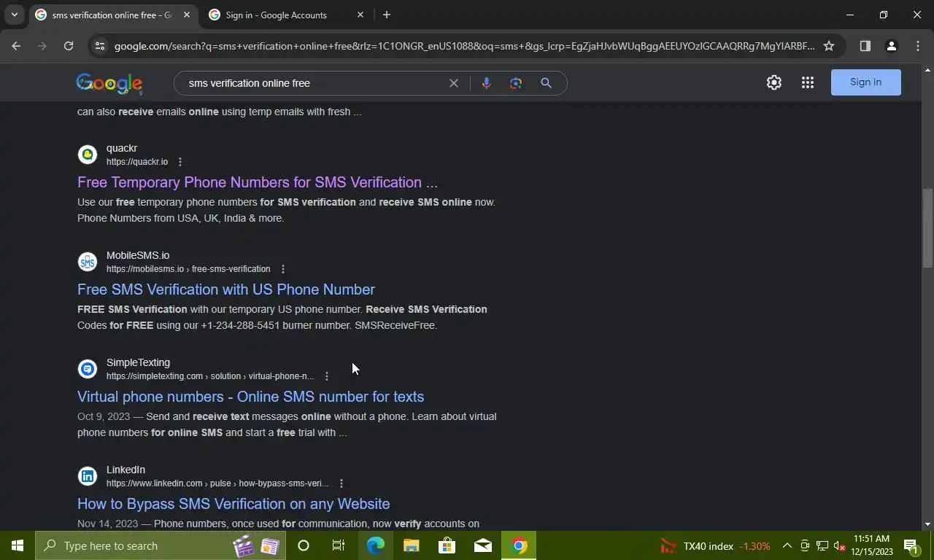This screenshot has width=934, height=560.
Task: Close the Google Accounts tab
Action: [x=360, y=15]
